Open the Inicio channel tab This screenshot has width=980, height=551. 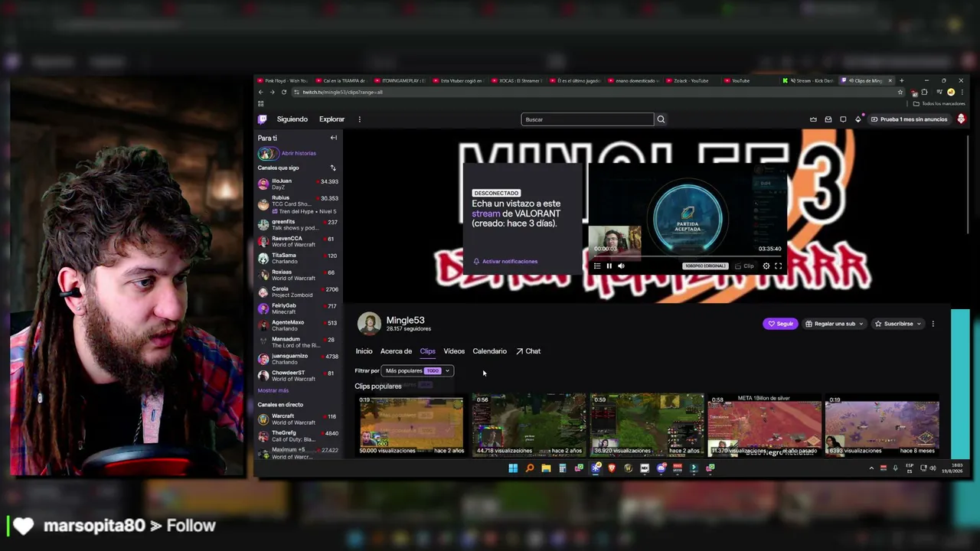(x=364, y=351)
